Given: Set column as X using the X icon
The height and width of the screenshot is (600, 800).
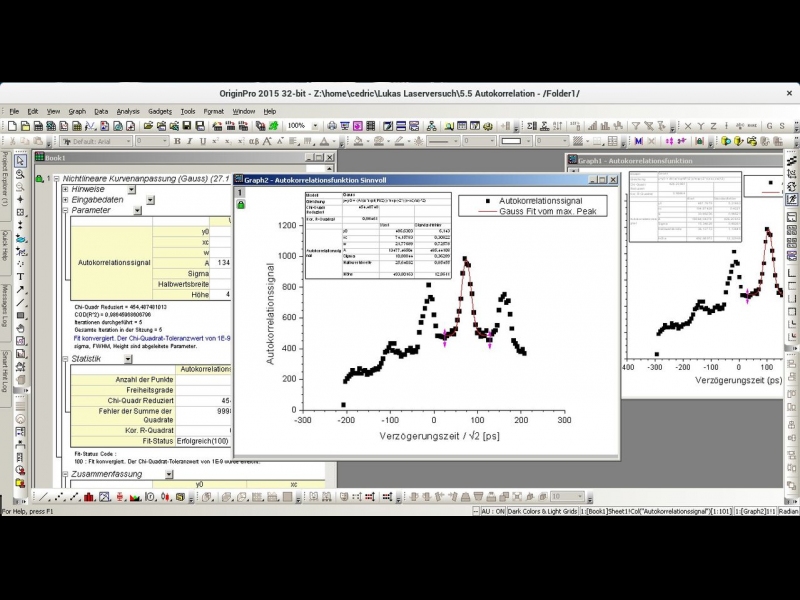Looking at the screenshot, I should (688, 126).
